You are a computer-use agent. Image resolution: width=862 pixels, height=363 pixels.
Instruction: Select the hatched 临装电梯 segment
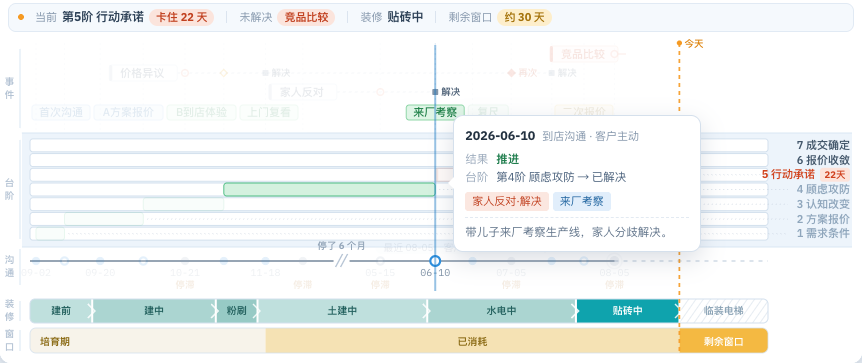723,311
